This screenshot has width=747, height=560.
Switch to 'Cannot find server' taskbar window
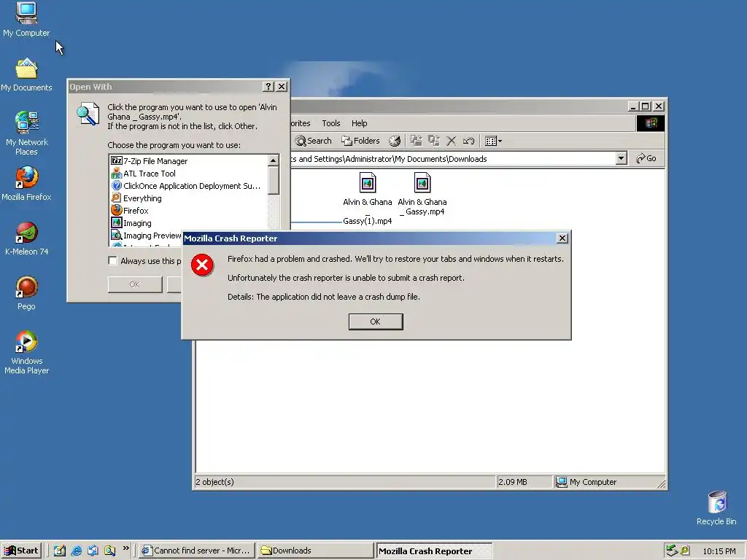click(196, 551)
